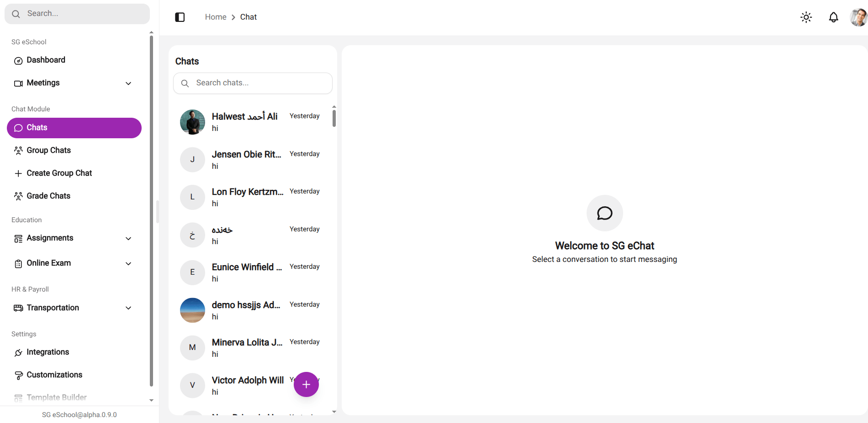Go to Home breadcrumb link
The height and width of the screenshot is (423, 868).
[x=216, y=17]
